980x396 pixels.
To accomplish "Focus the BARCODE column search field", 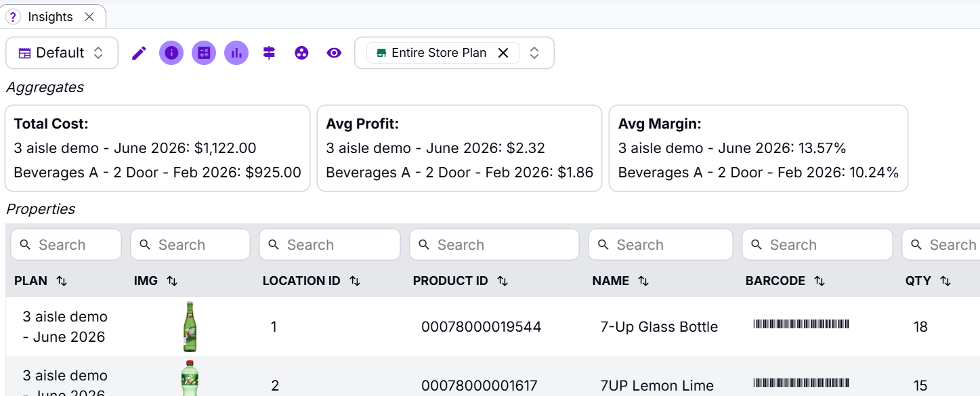I will [x=817, y=244].
